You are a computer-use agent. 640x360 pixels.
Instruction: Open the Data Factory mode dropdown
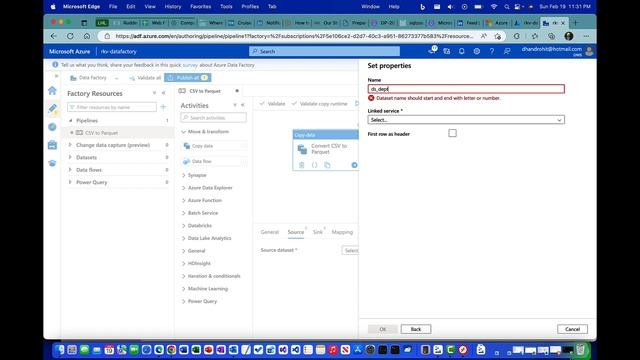(x=95, y=78)
